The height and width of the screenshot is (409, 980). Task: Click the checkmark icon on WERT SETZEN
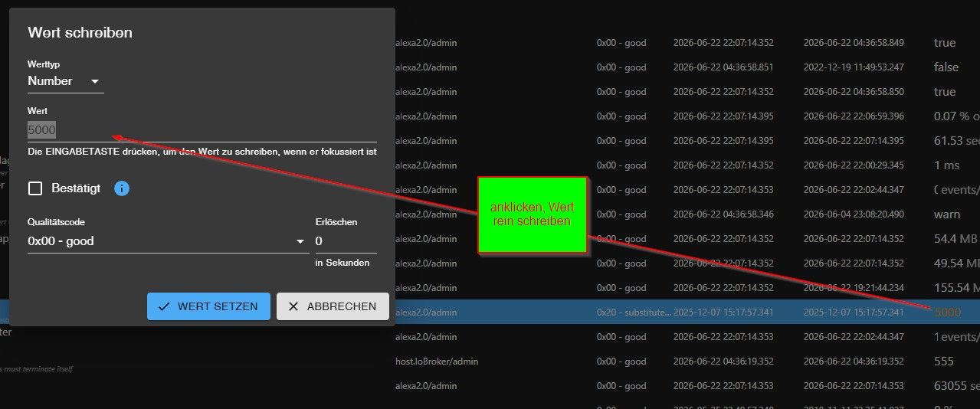[x=164, y=306]
